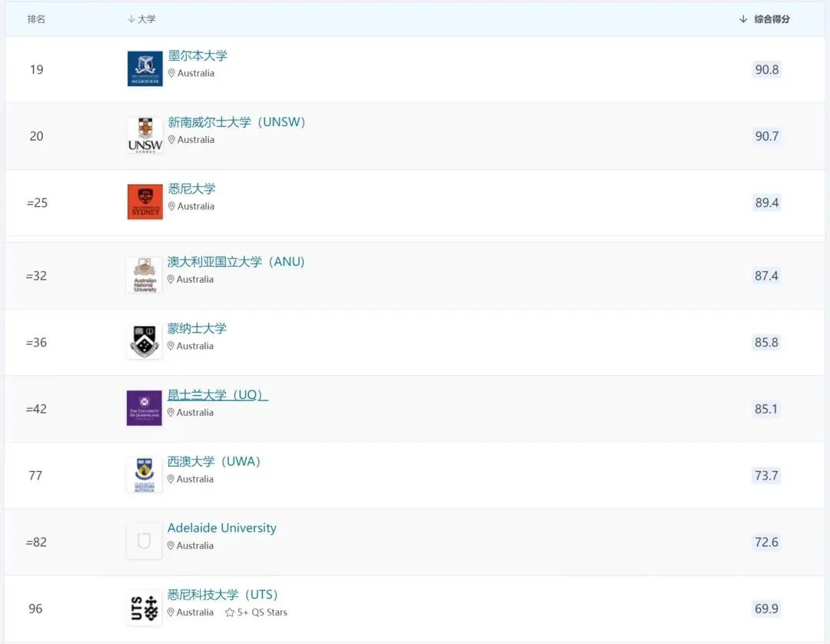Image resolution: width=830 pixels, height=644 pixels.
Task: Click the UNSW shield logo
Action: [x=144, y=135]
